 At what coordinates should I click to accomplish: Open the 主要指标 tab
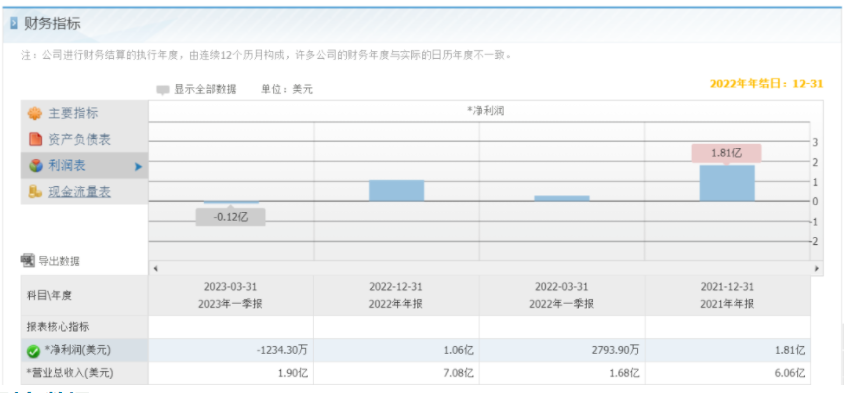pos(85,114)
